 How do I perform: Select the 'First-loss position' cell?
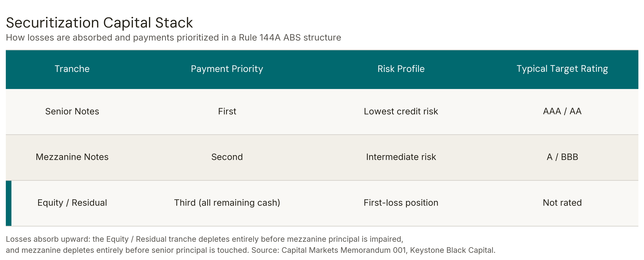[x=401, y=203]
